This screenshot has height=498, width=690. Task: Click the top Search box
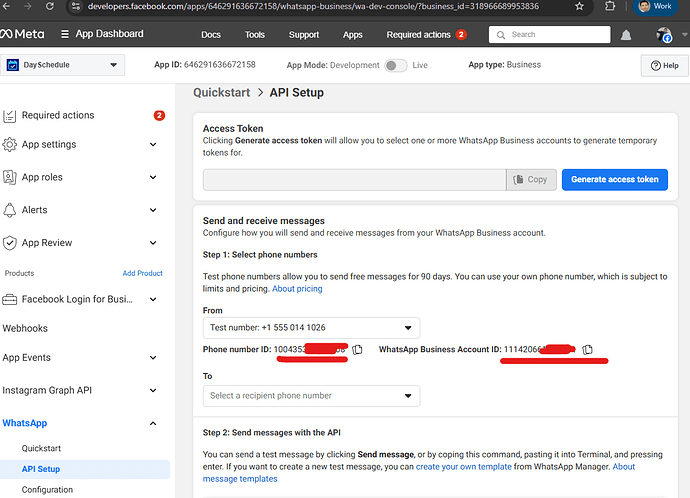(550, 35)
